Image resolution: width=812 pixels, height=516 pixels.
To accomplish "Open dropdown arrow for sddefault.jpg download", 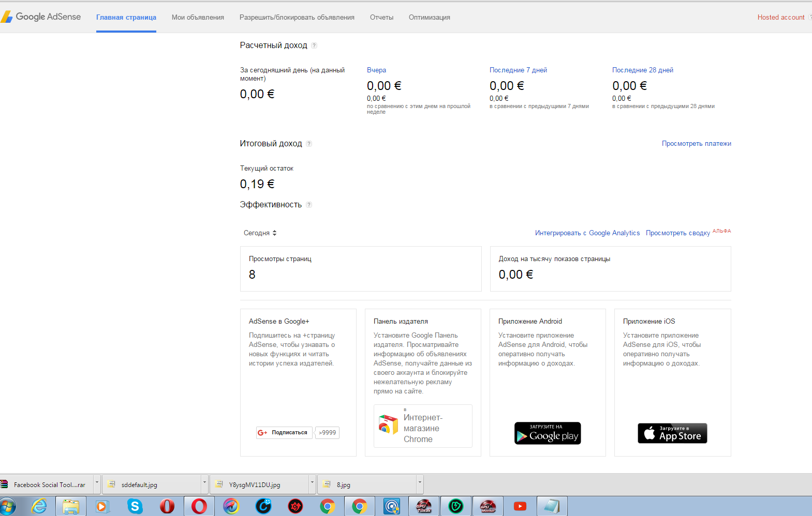I will 204,484.
